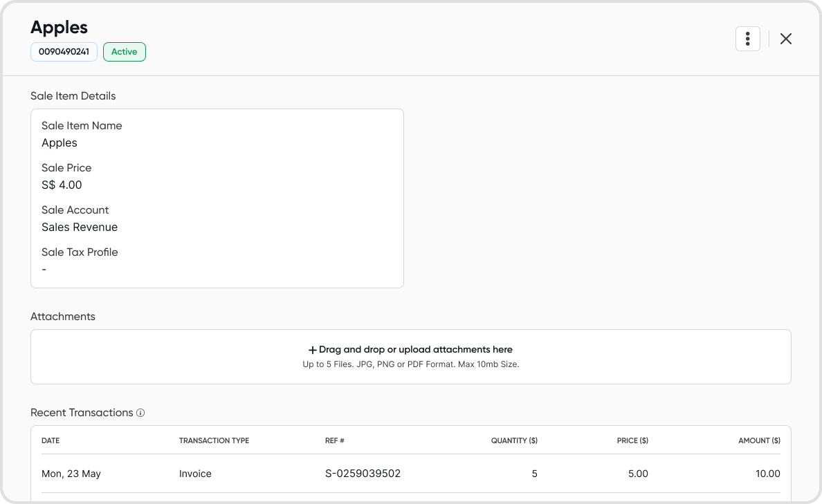Click the Quantity ($) column header
Image resolution: width=822 pixels, height=504 pixels.
[514, 440]
